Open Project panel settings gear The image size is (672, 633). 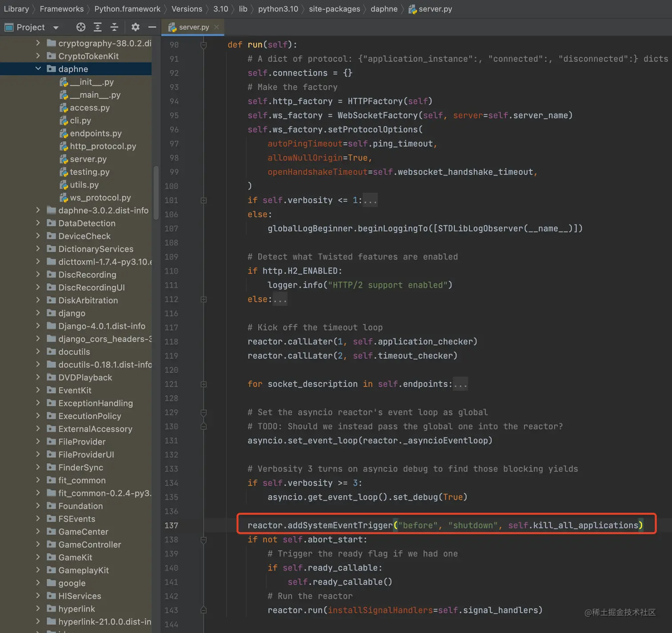pos(135,27)
